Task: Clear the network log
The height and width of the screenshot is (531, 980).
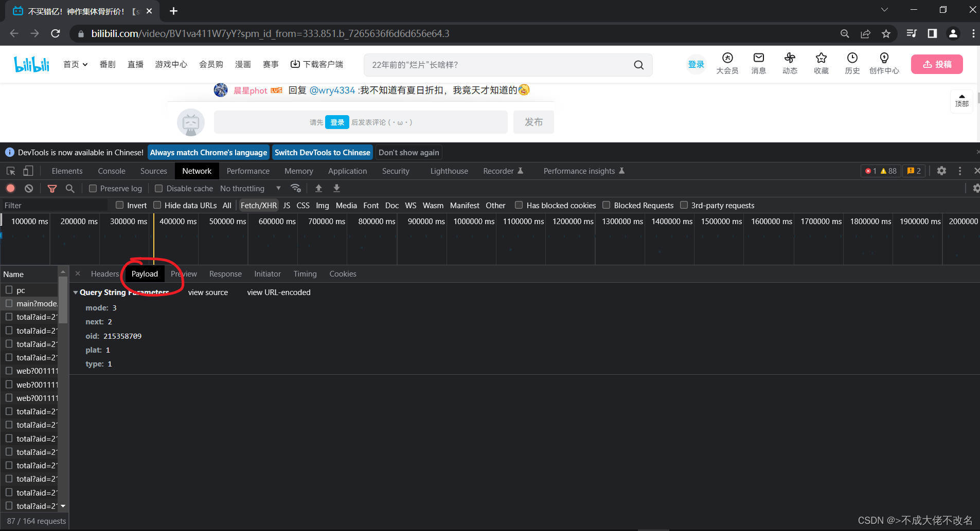Action: (29, 188)
